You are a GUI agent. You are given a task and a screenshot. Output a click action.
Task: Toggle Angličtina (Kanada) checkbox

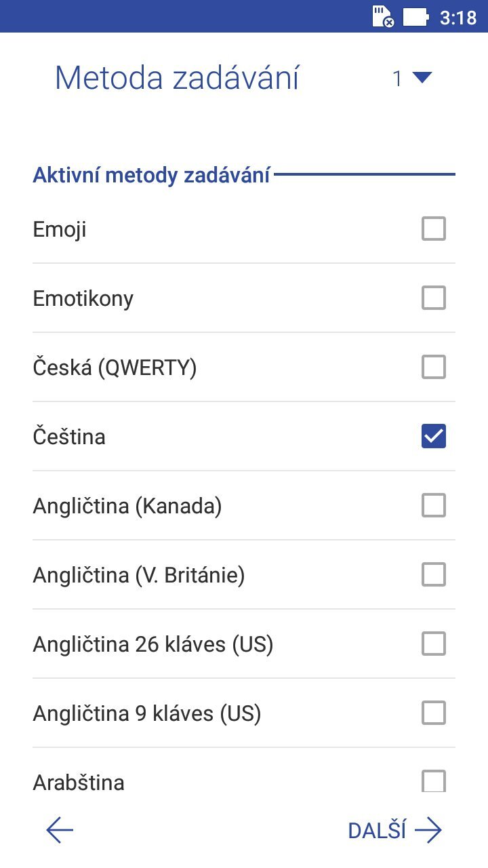434,506
